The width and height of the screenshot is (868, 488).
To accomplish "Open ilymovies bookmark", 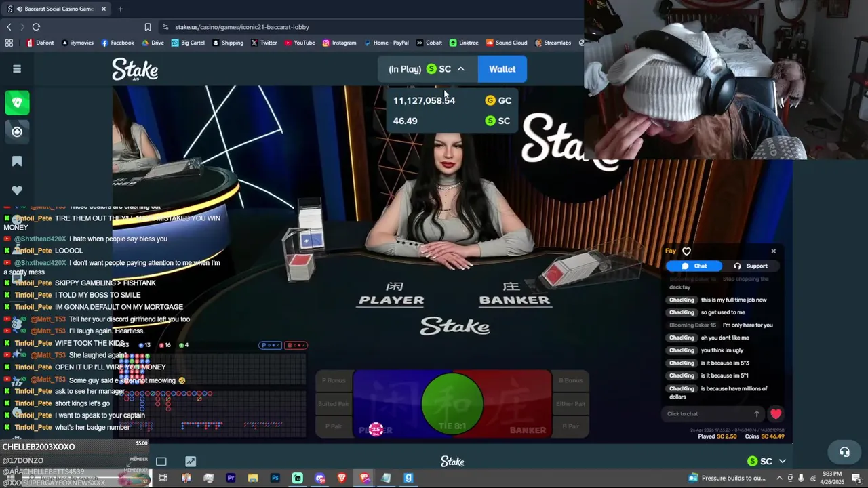I will [x=77, y=43].
